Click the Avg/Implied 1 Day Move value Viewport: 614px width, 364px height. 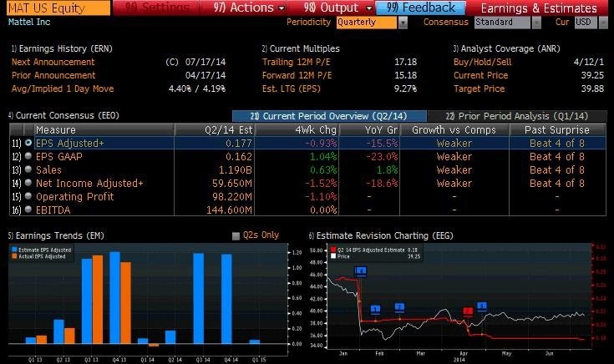(197, 88)
